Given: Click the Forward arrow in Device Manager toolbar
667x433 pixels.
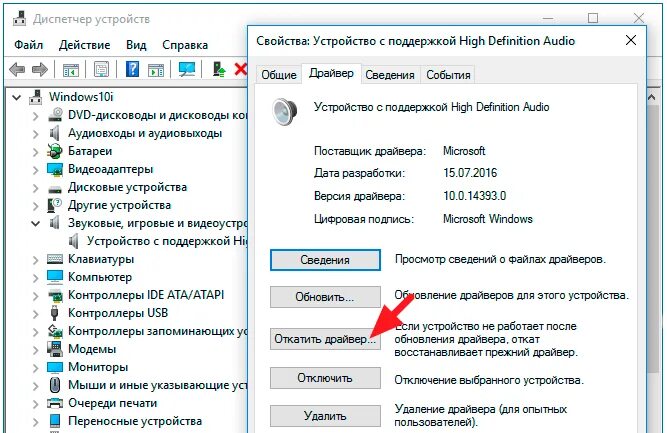Looking at the screenshot, I should coord(40,69).
